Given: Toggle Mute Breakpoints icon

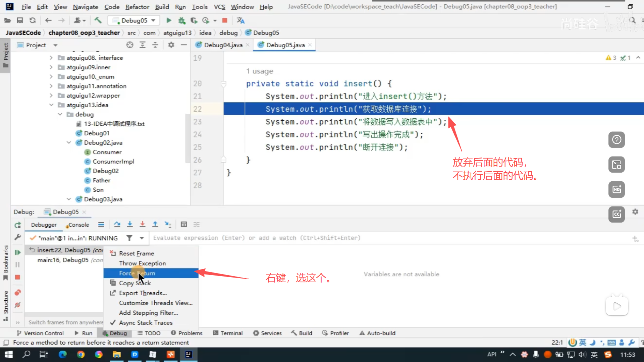Looking at the screenshot, I should click(x=18, y=305).
